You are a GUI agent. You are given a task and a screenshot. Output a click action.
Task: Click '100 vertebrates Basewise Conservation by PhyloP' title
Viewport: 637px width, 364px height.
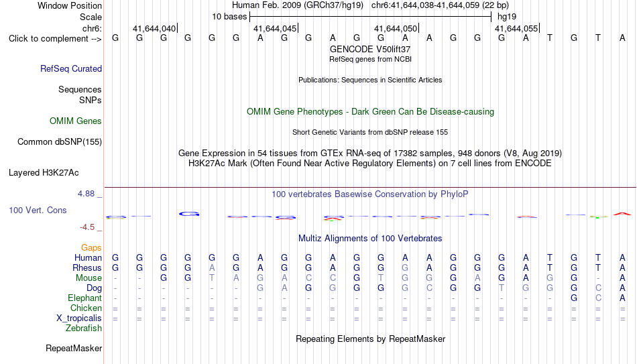coord(370,194)
